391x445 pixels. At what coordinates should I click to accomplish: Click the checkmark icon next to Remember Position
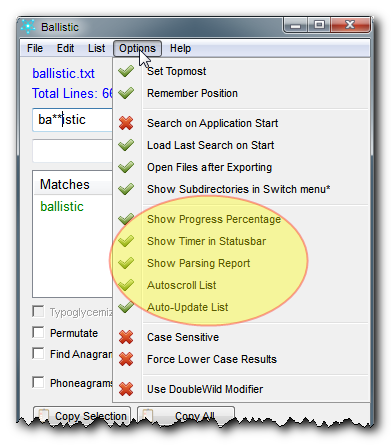[x=126, y=93]
